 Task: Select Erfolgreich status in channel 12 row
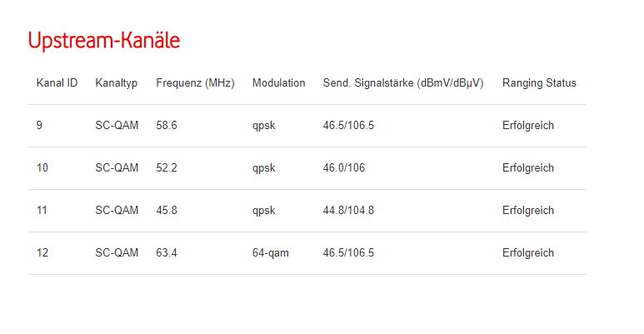[528, 253]
